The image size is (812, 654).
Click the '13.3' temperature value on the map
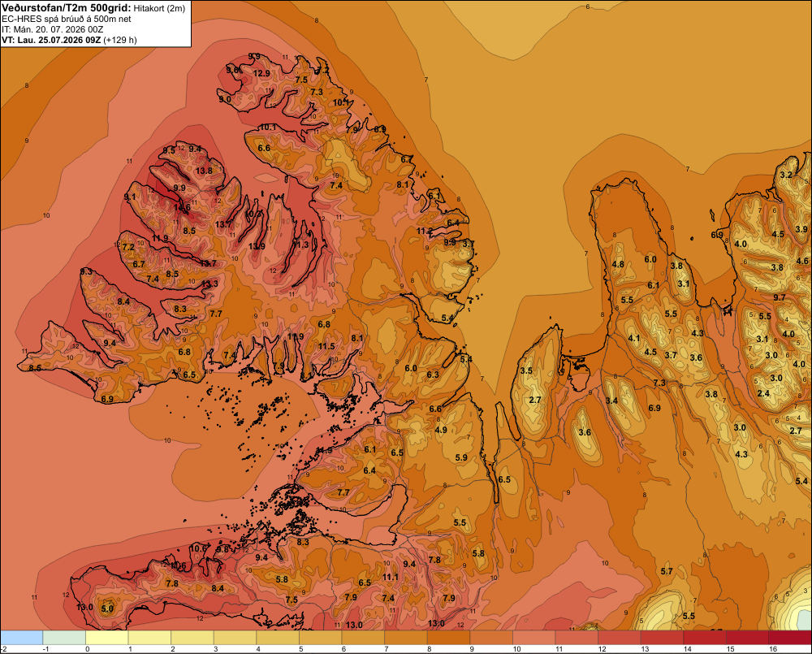click(209, 284)
